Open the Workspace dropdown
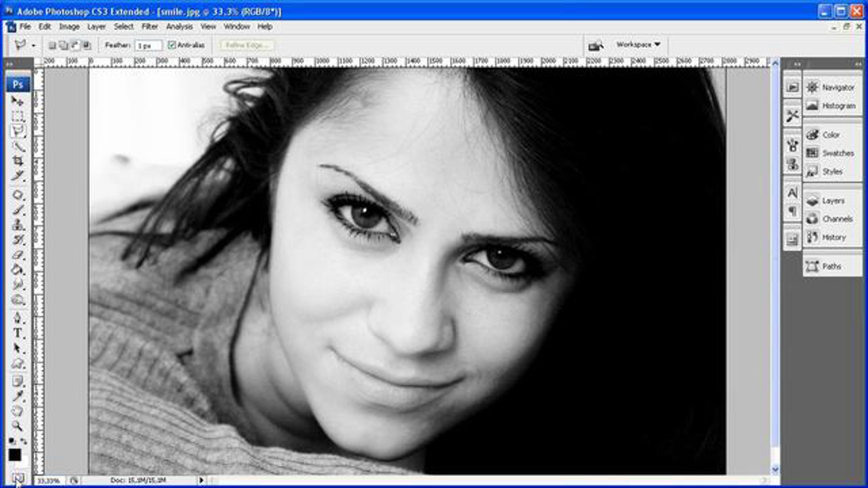 coord(638,44)
